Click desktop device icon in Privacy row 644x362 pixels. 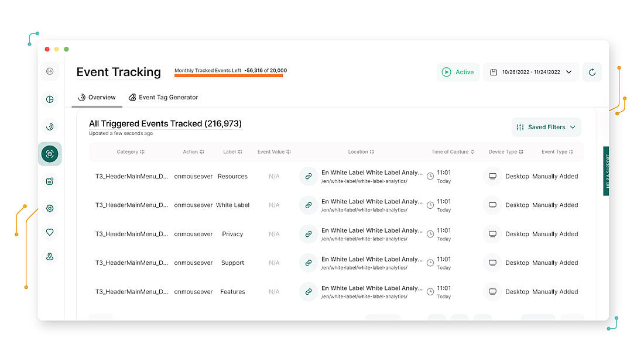pos(492,234)
